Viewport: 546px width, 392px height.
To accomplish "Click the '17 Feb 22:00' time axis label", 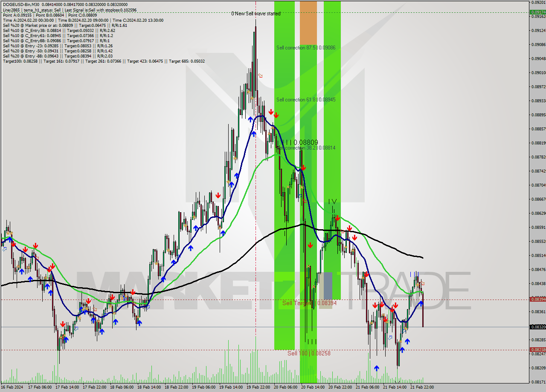I will (94, 387).
